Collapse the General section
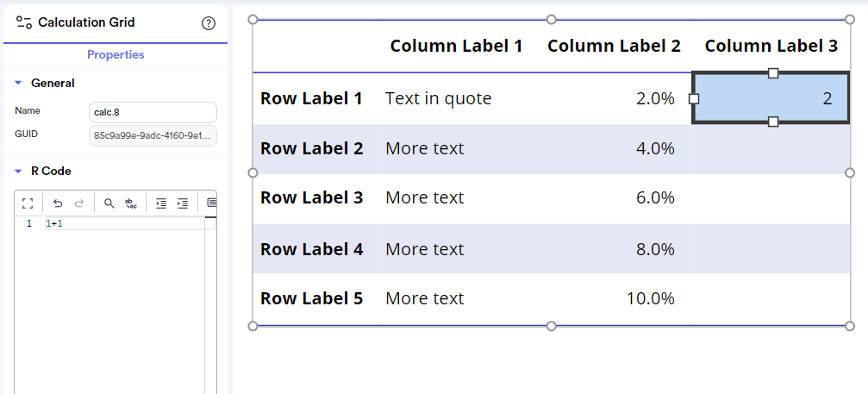This screenshot has height=394, width=868. tap(18, 83)
